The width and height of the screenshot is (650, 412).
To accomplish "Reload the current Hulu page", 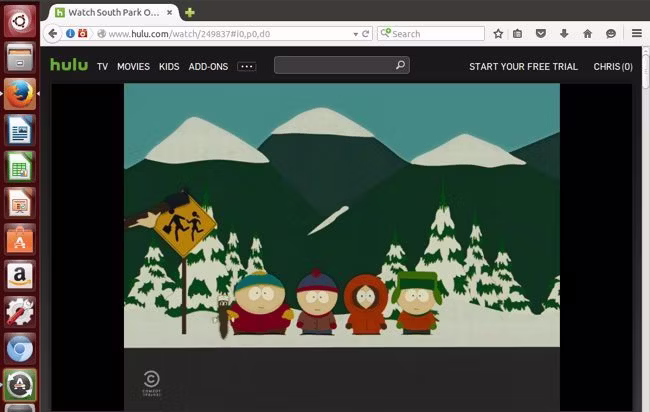I will (365, 34).
